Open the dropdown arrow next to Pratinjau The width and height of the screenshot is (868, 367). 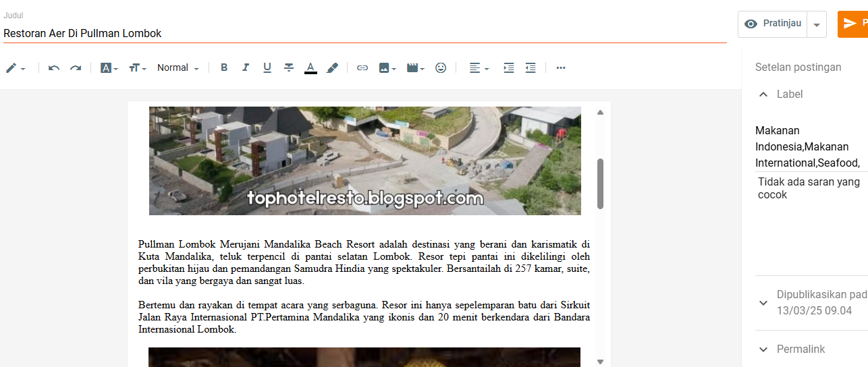coord(817,24)
